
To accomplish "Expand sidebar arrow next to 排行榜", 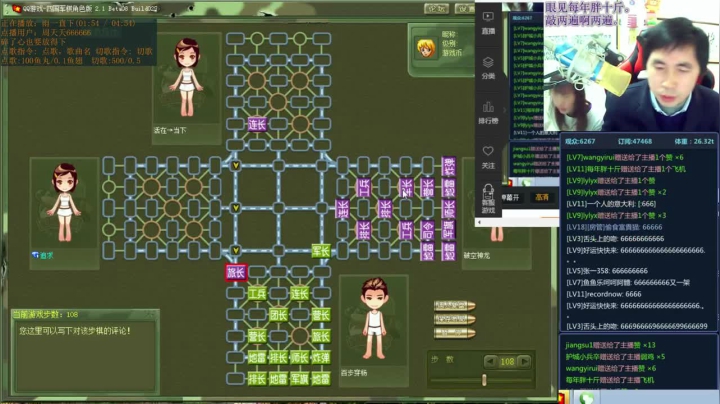I will pos(505,110).
